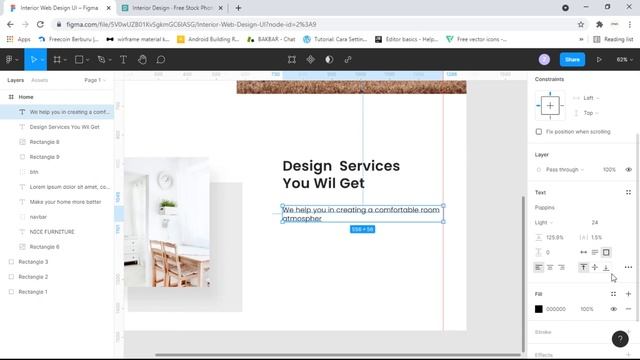640x360 pixels.
Task: Click the blue Share button
Action: [x=572, y=60]
